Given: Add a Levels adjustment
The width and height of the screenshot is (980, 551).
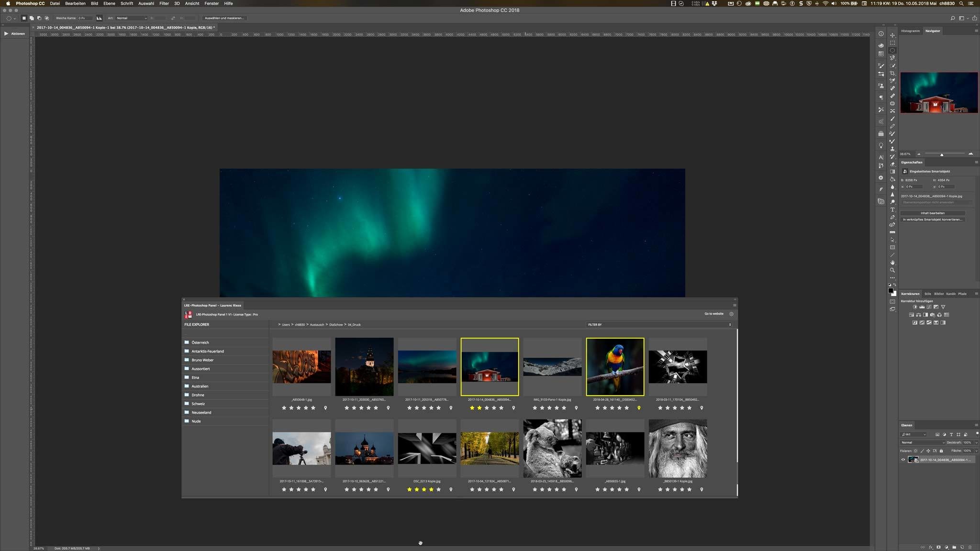Looking at the screenshot, I should (x=922, y=307).
